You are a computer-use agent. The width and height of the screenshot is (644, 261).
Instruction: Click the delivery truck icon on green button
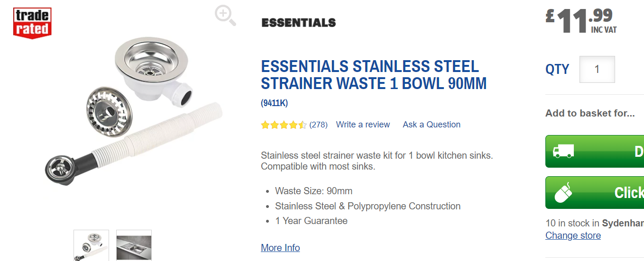[x=563, y=151]
